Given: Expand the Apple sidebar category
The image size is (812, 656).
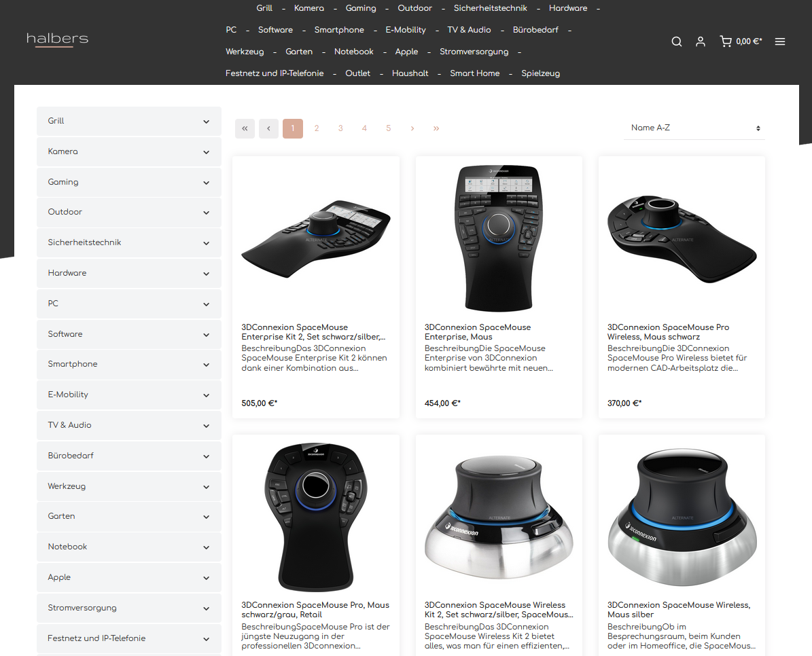Looking at the screenshot, I should pos(129,577).
